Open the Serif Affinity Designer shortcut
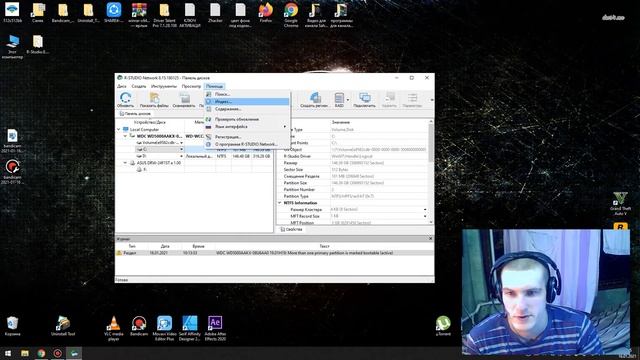This screenshot has height=360, width=640. click(x=190, y=328)
